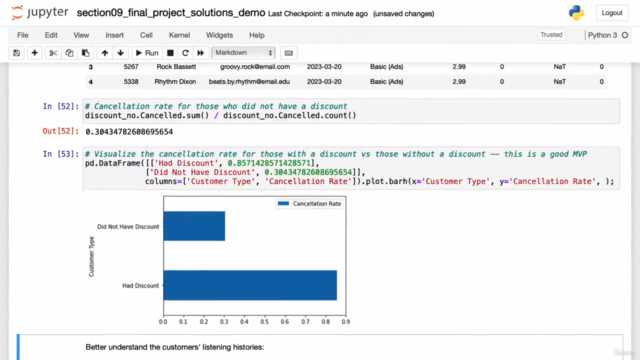Cut selected cells with scissors icon
Viewport: 640px width, 360px height.
coord(53,53)
